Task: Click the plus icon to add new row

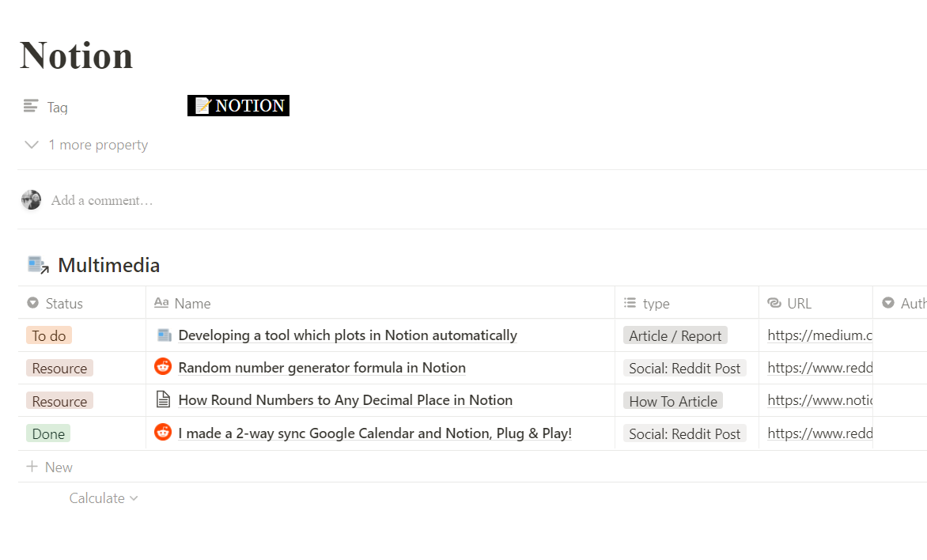Action: pyautogui.click(x=32, y=467)
